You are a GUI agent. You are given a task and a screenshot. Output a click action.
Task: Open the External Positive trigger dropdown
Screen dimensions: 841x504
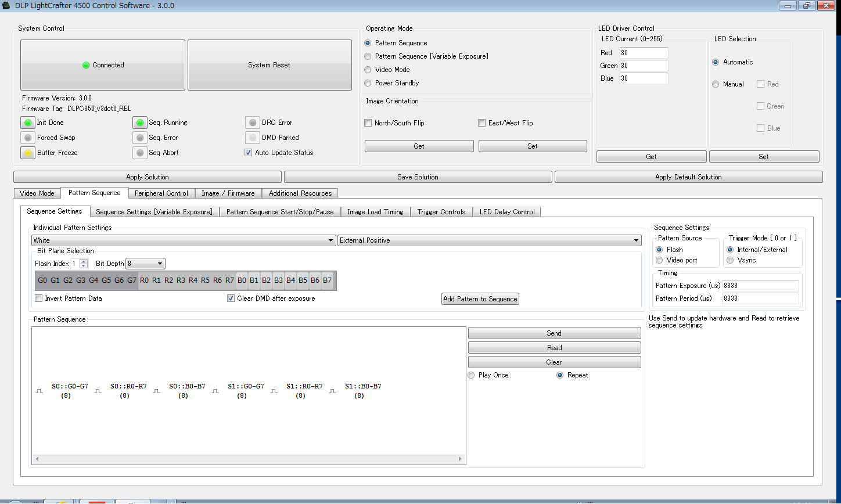pos(489,240)
